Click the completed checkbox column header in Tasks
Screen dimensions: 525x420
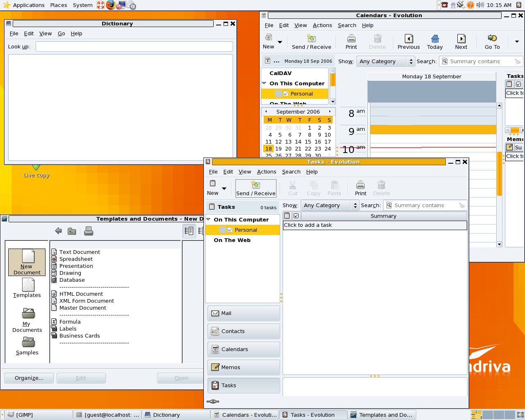click(296, 216)
